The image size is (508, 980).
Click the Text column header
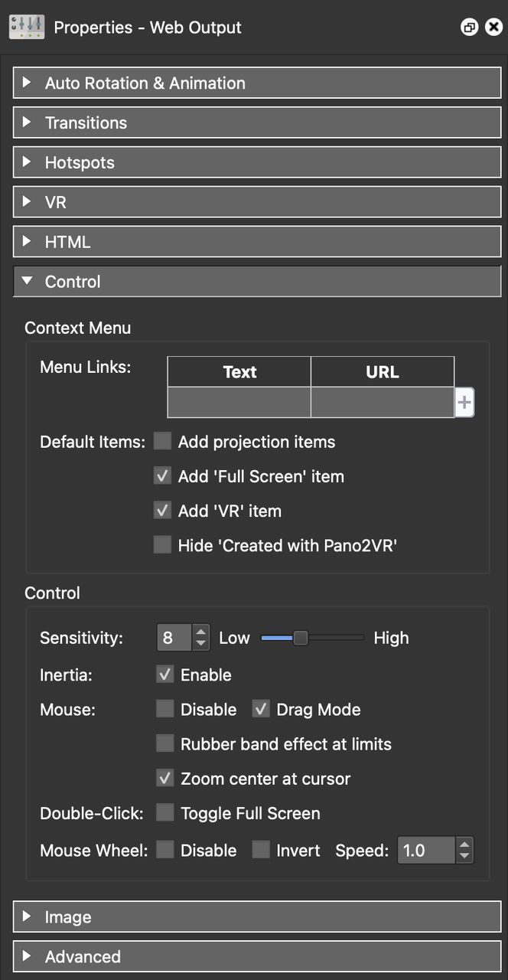tap(239, 371)
